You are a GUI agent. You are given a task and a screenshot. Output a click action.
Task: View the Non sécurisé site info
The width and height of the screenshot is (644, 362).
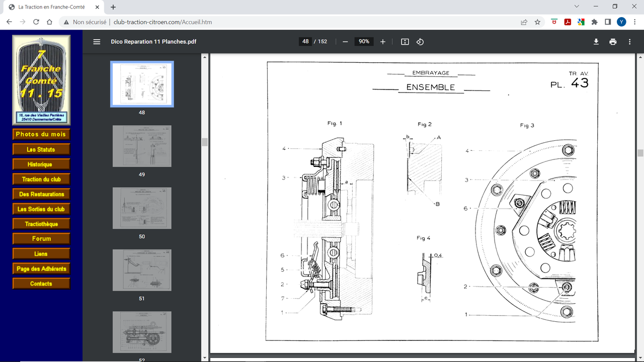[x=85, y=22]
